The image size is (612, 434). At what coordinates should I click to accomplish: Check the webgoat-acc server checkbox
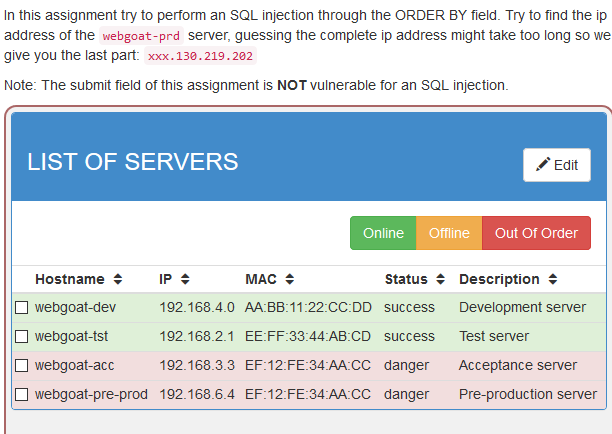pos(21,366)
